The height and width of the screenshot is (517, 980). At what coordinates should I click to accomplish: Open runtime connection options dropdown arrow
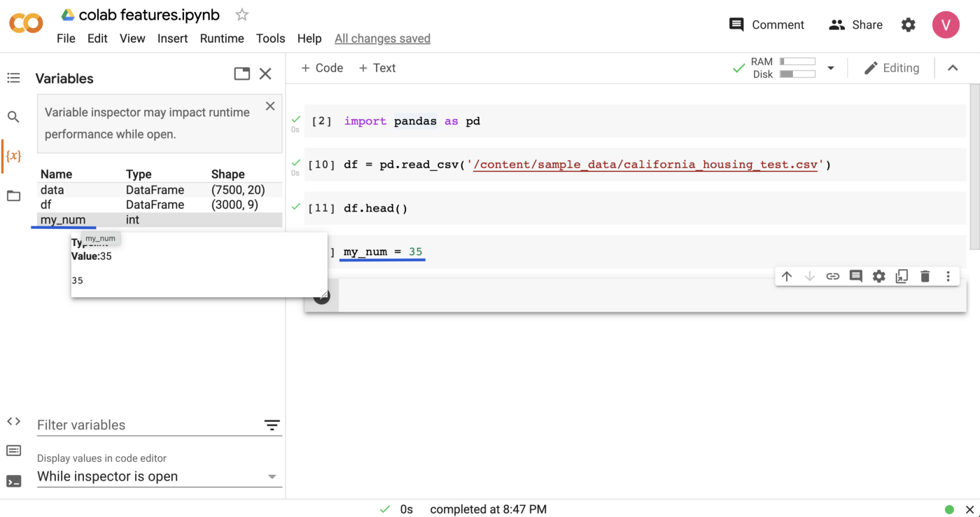(x=831, y=68)
